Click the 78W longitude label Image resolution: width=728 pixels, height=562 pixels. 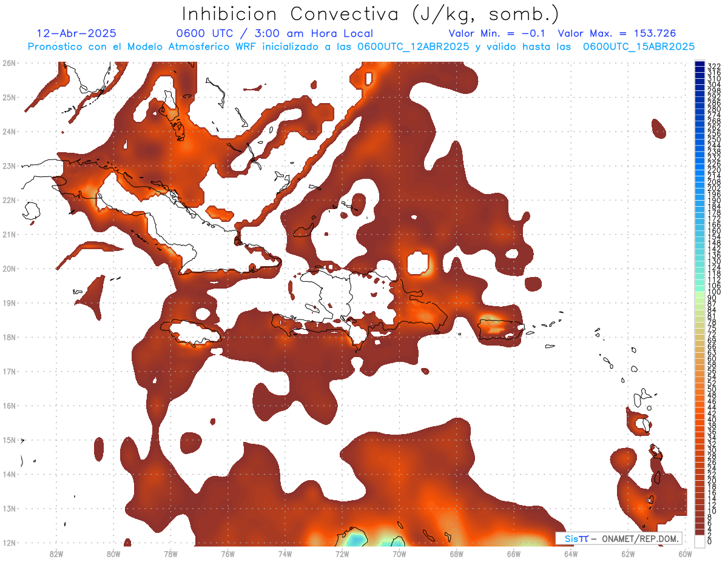(x=170, y=554)
